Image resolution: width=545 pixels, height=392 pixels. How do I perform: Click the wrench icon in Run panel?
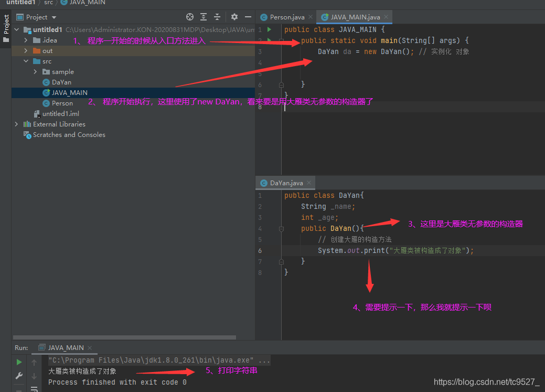tap(19, 376)
